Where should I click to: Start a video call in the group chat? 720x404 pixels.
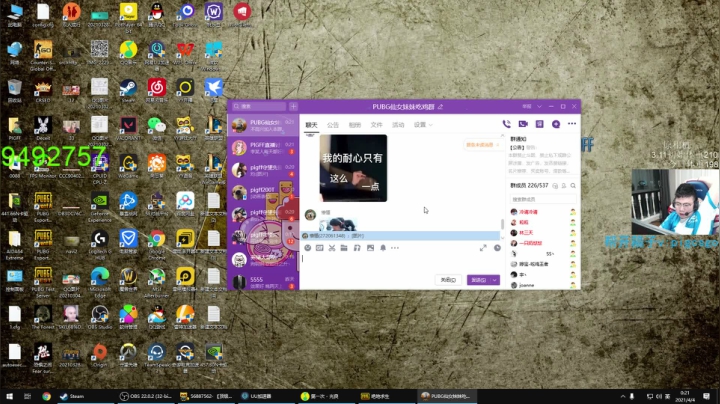click(x=523, y=124)
